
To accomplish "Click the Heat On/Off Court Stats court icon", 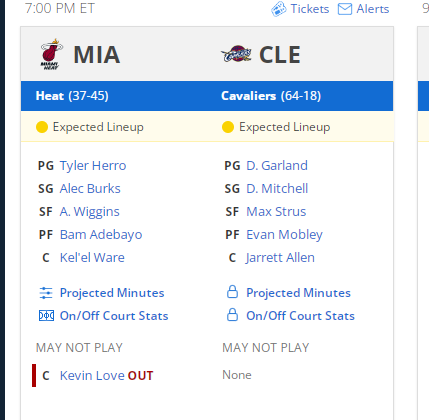I will pos(46,316).
